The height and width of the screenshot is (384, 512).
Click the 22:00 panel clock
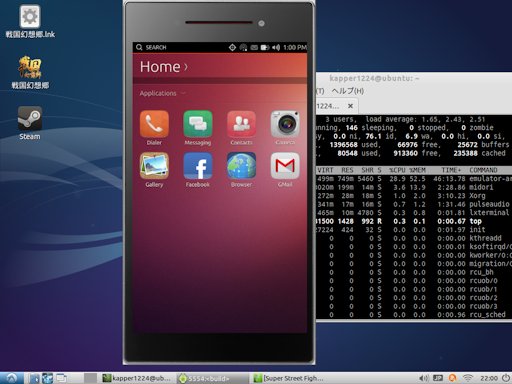[x=489, y=378]
